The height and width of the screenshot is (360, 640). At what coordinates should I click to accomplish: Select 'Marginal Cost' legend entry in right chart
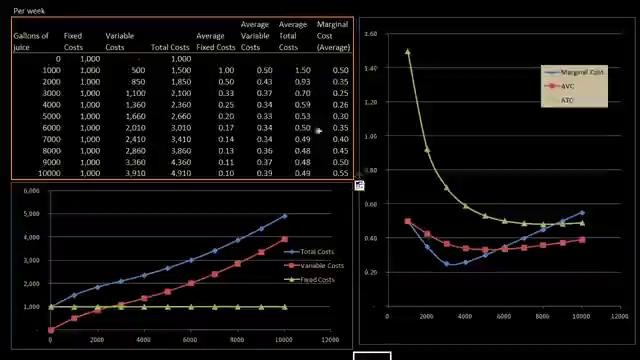pos(574,72)
